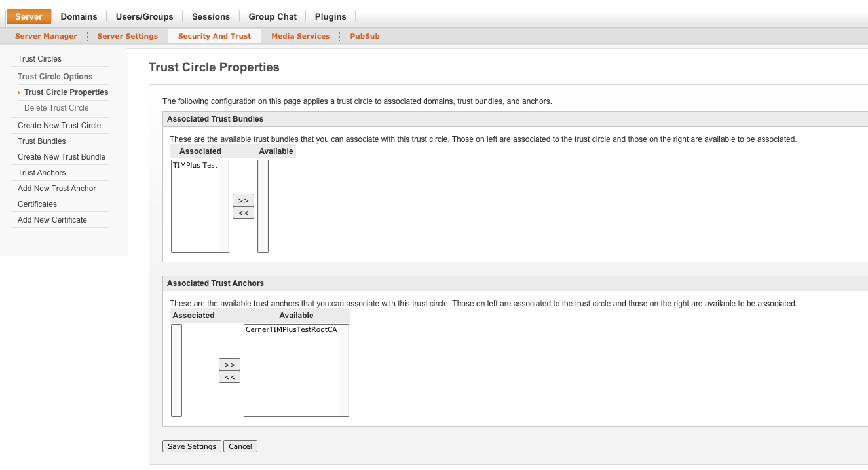View Certificates in the sidebar
This screenshot has height=470, width=868.
(x=37, y=204)
